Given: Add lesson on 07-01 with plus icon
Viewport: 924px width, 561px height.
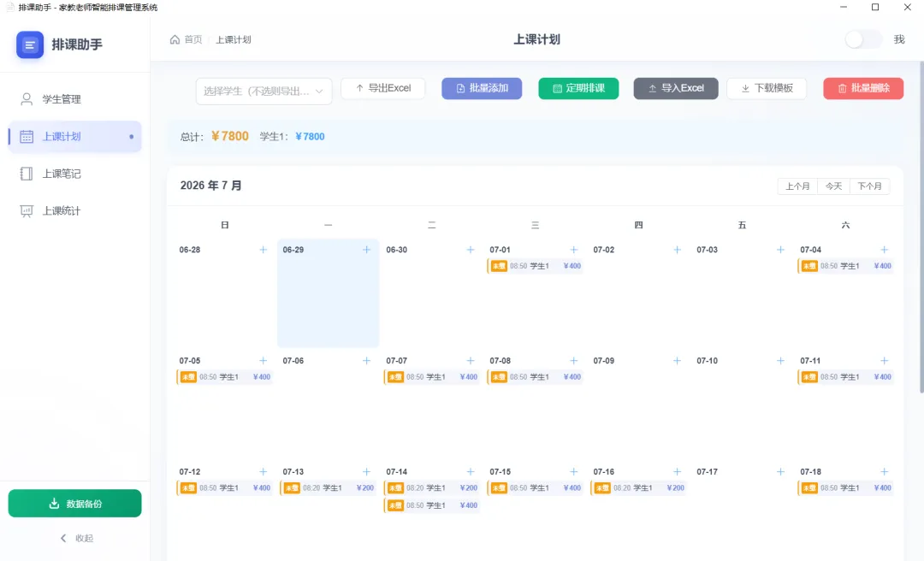Looking at the screenshot, I should 573,250.
